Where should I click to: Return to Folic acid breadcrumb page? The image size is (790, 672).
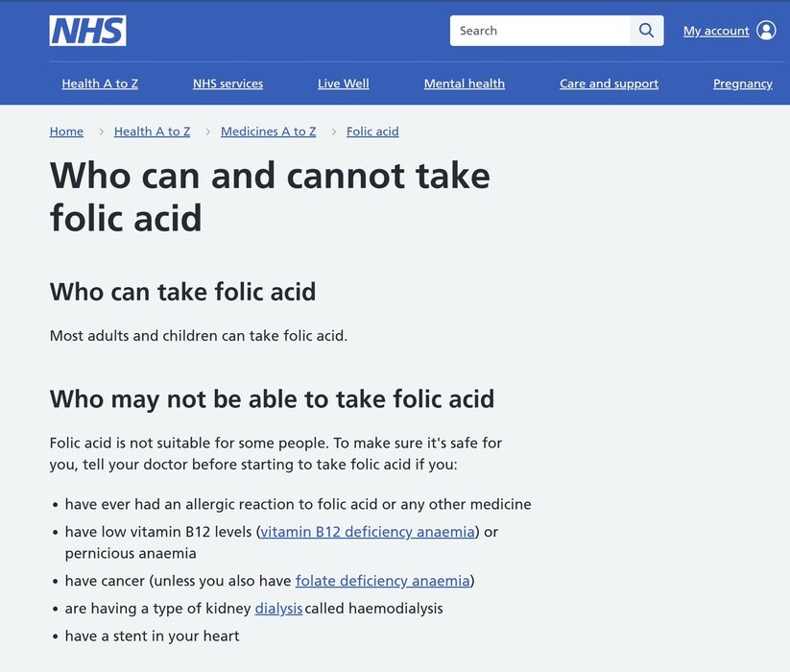click(x=372, y=132)
